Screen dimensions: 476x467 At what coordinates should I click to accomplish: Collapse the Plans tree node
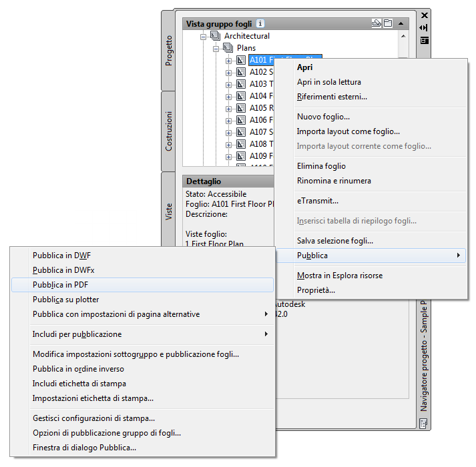216,49
